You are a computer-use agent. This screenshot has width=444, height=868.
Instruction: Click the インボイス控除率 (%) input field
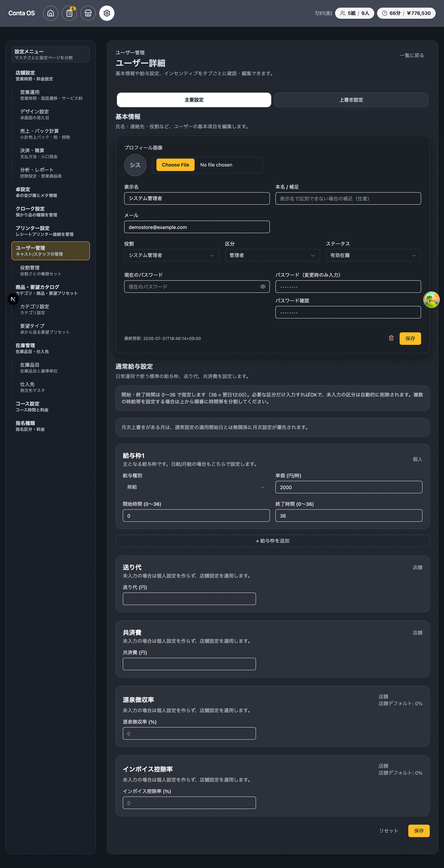(x=189, y=803)
